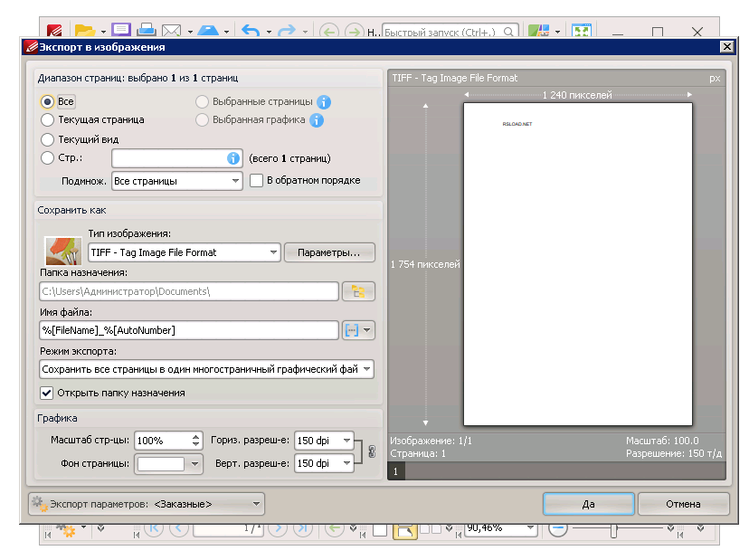Go to first page in main window
The height and width of the screenshot is (560, 749).
click(154, 528)
